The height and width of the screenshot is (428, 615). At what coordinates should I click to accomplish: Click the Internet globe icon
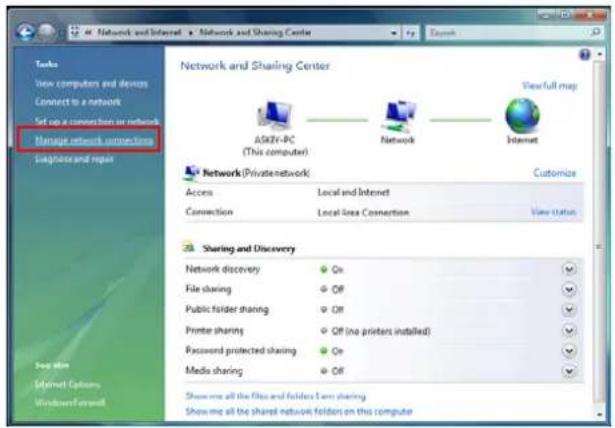(522, 116)
